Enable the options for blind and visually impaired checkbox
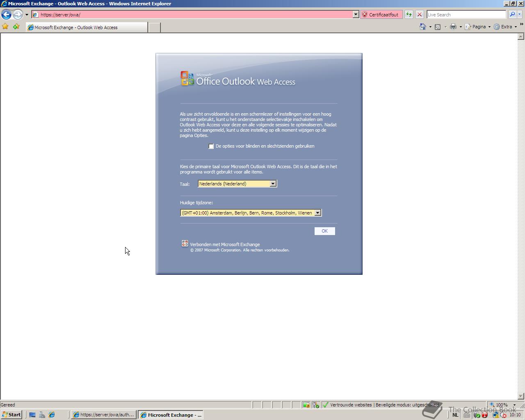This screenshot has height=420, width=525. [211, 146]
